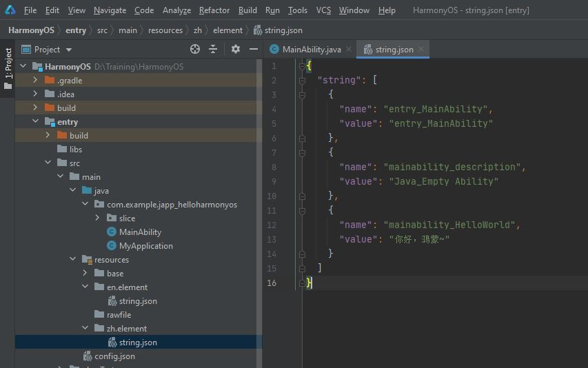Viewport: 588px width, 368px height.
Task: Collapse the java folder
Action: click(x=73, y=190)
